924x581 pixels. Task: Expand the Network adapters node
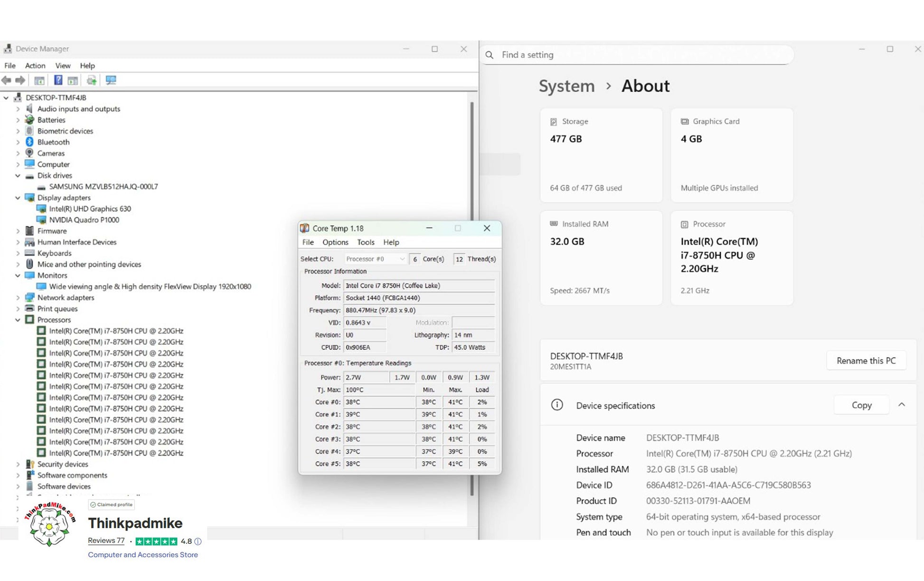18,298
